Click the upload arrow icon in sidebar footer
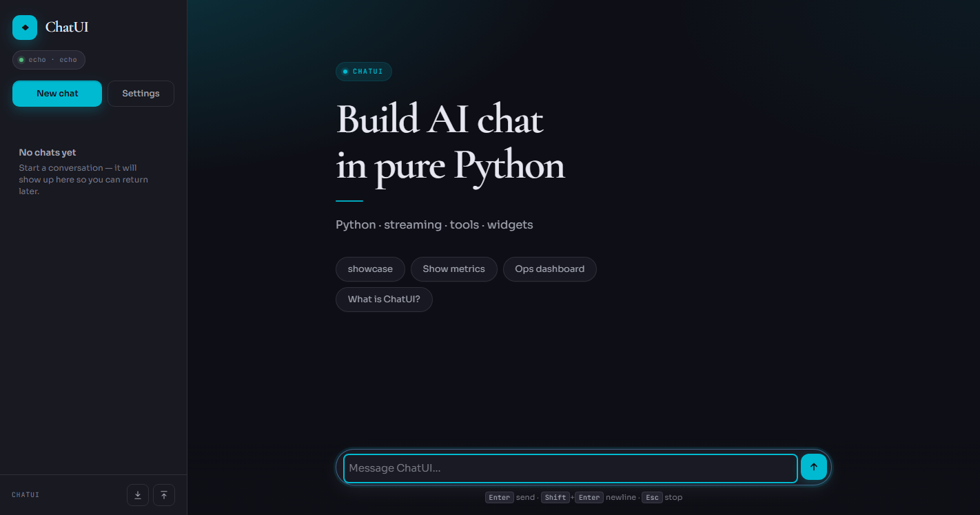980x515 pixels. (164, 495)
